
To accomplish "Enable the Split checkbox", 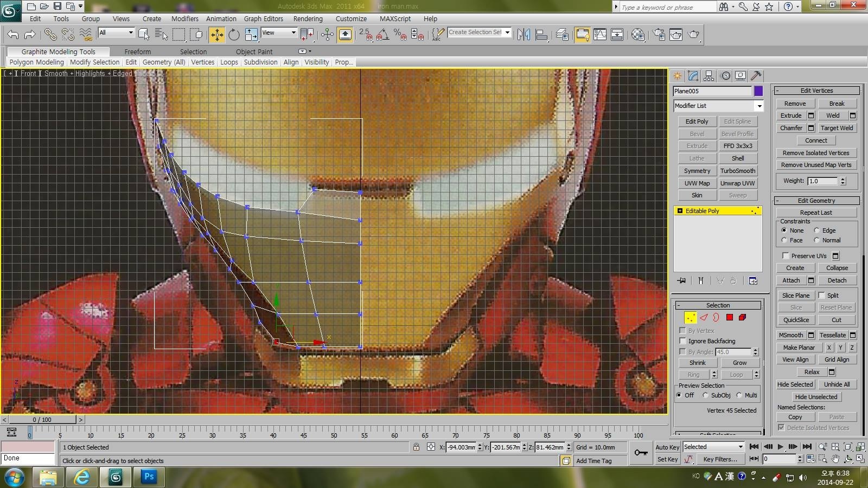I will click(x=821, y=296).
